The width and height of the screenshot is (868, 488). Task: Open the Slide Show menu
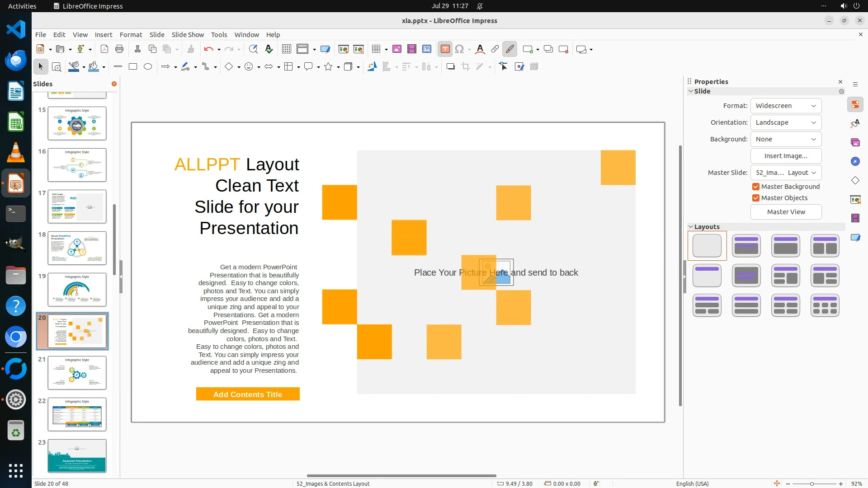pyautogui.click(x=188, y=35)
